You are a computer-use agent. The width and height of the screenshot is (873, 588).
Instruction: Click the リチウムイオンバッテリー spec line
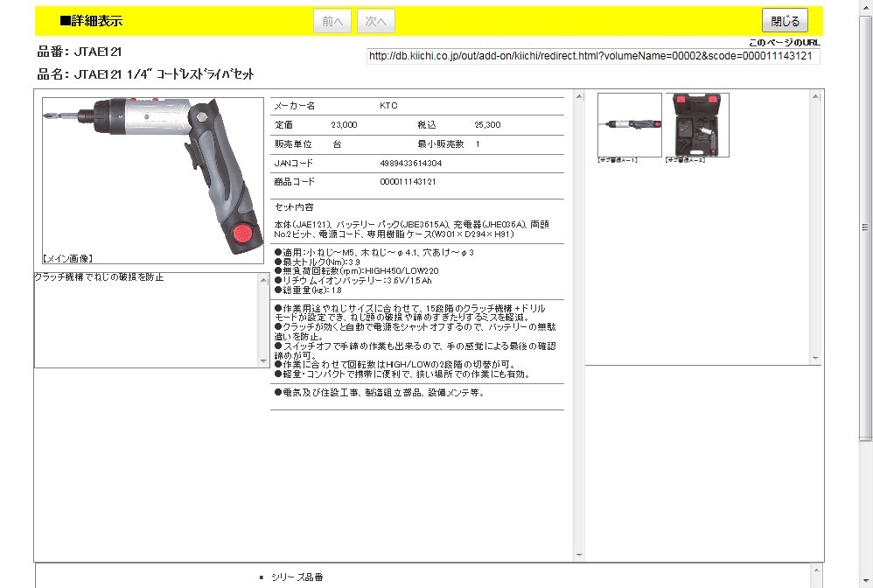[353, 281]
